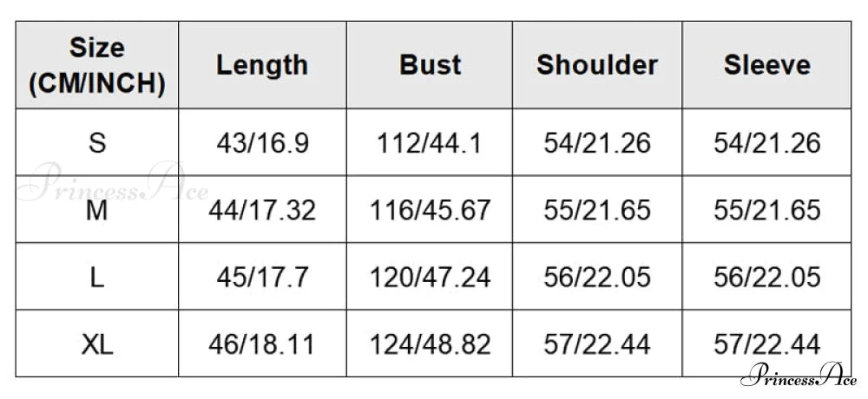This screenshot has width=868, height=399.
Task: Click the Size (CM/INCH) header cell
Action: coord(97,65)
